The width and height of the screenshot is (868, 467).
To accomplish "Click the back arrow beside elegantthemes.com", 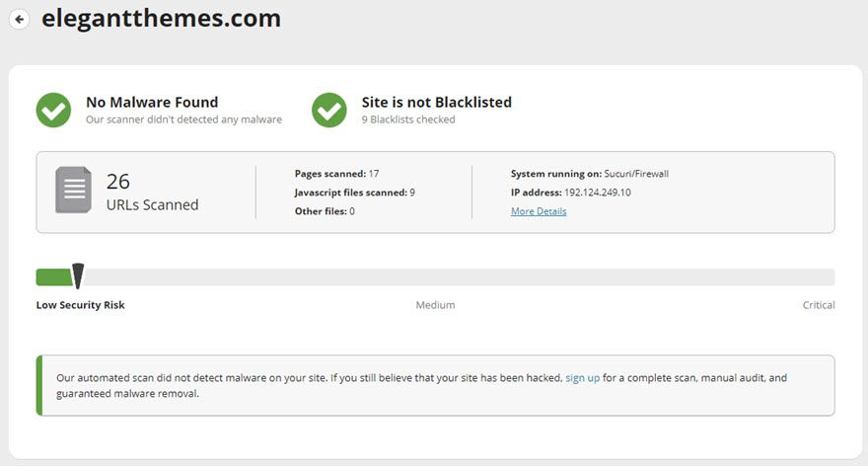I will pos(20,20).
